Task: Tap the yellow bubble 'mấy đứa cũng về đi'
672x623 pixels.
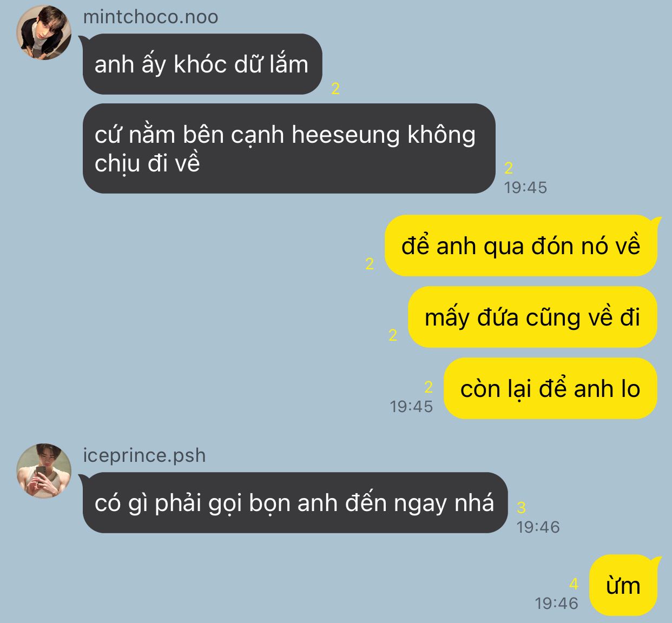Action: coord(532,317)
